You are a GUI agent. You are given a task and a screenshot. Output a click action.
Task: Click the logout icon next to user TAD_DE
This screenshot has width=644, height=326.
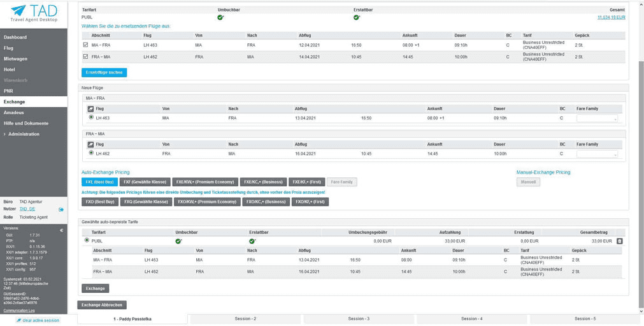click(61, 209)
